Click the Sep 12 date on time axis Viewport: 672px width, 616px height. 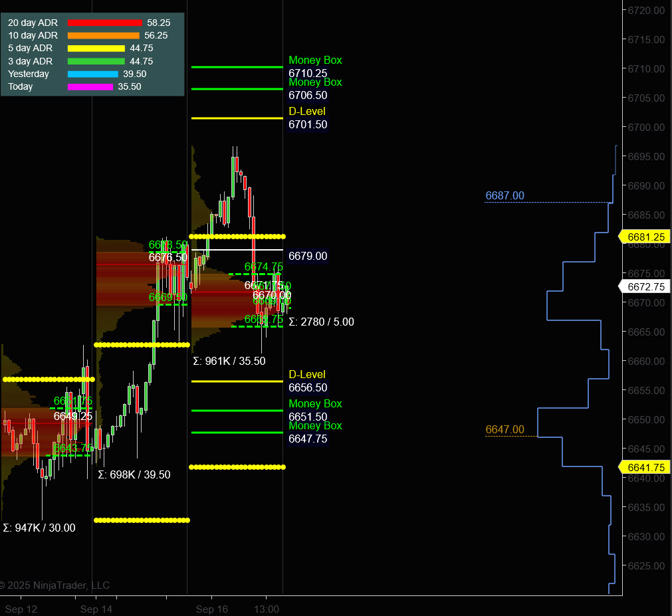[21, 609]
